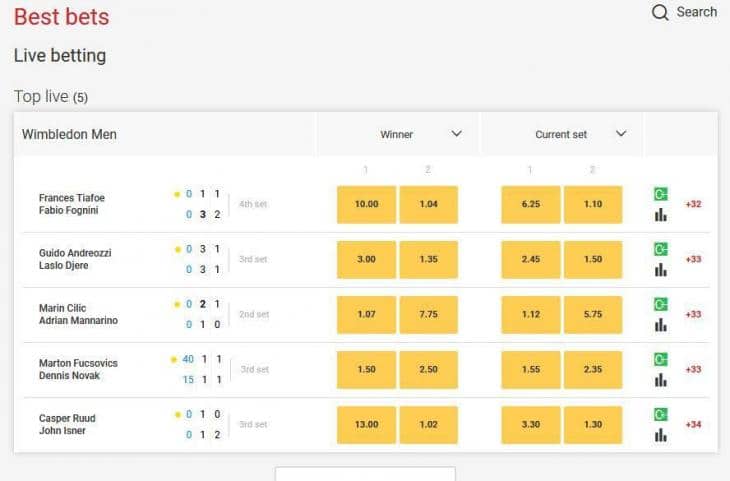Bet on Cilic at 1.12 current set

(x=531, y=314)
